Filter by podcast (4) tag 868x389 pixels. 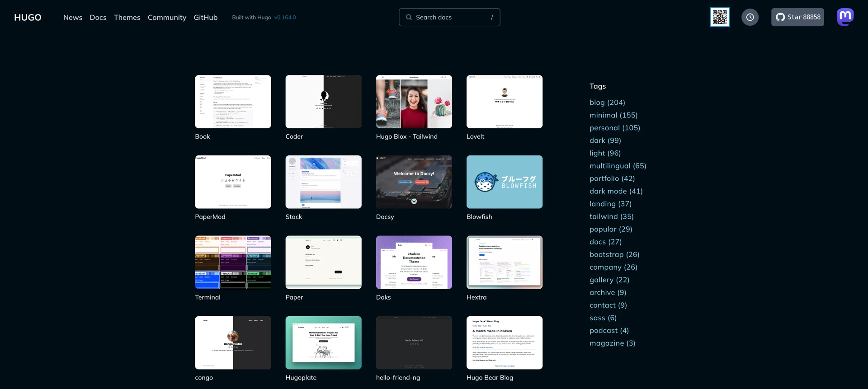point(609,330)
